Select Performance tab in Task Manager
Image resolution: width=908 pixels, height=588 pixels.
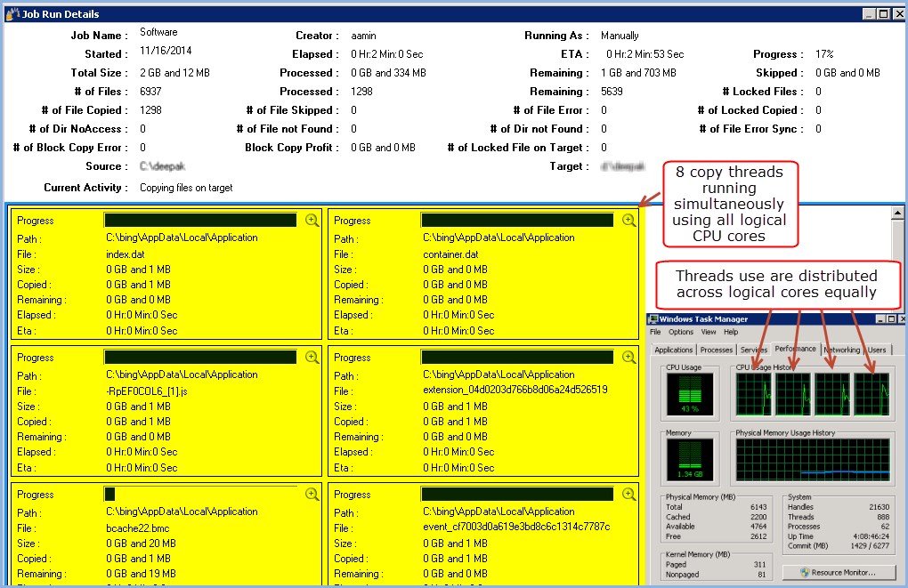pyautogui.click(x=795, y=349)
